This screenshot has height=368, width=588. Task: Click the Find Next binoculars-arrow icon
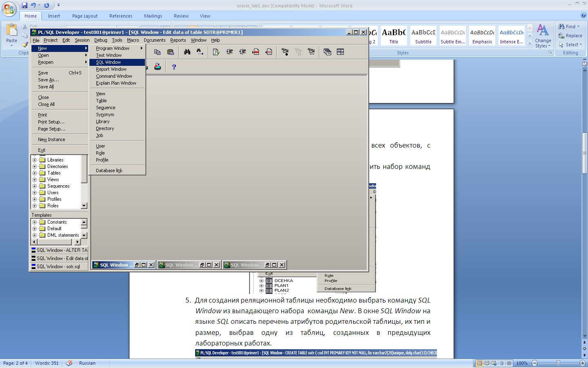(200, 52)
